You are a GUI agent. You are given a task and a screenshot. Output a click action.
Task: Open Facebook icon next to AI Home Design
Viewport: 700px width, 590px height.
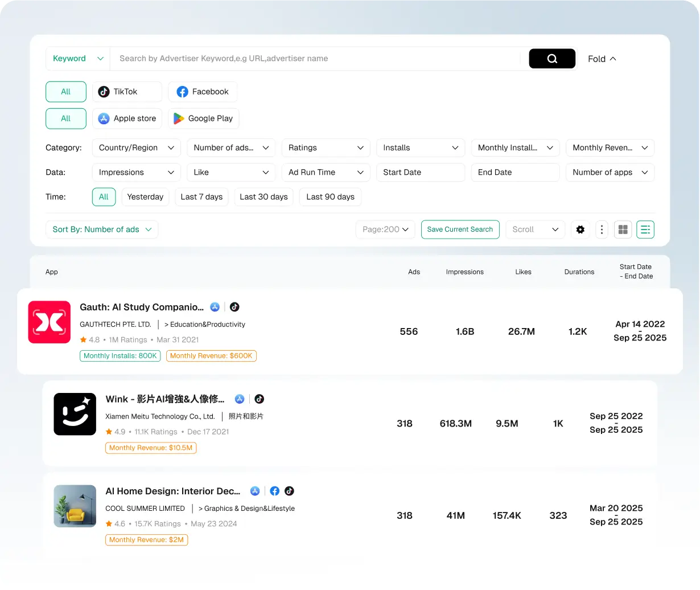pyautogui.click(x=274, y=491)
